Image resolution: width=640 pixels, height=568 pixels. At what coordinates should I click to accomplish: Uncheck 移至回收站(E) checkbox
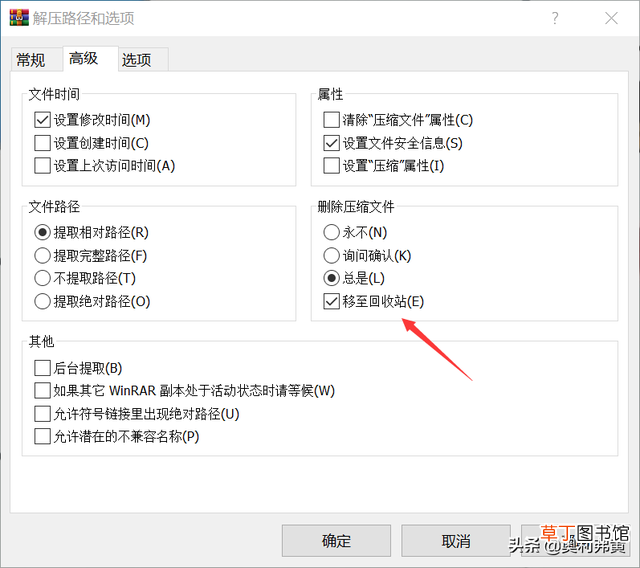(331, 302)
